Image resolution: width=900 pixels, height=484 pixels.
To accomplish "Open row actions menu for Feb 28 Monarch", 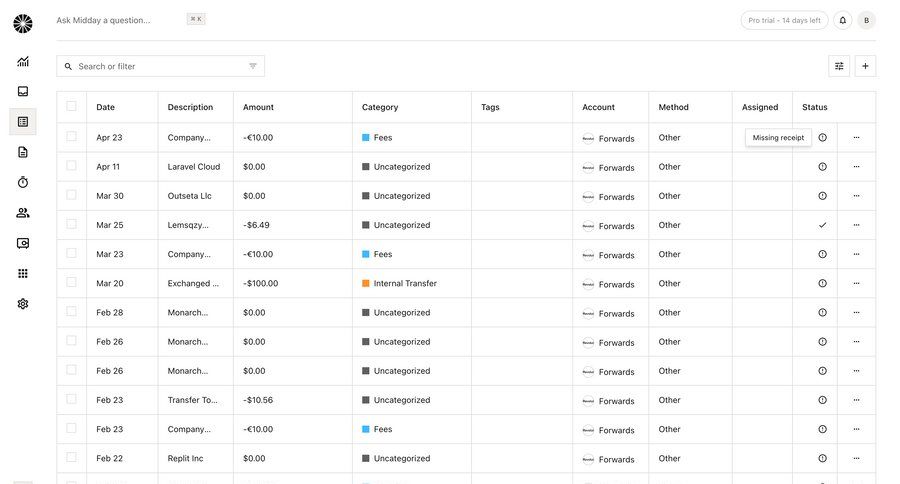I will tap(856, 312).
